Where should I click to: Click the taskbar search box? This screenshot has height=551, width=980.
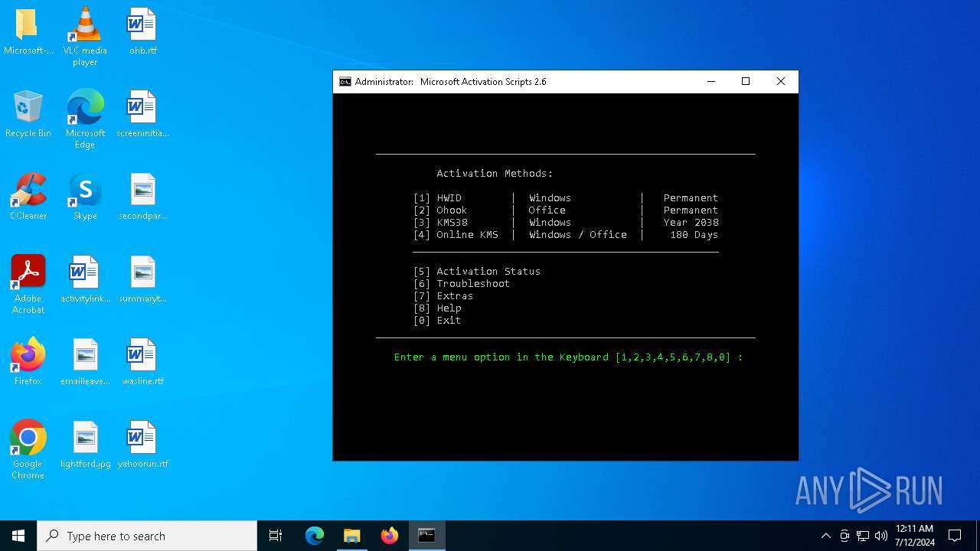tap(147, 536)
